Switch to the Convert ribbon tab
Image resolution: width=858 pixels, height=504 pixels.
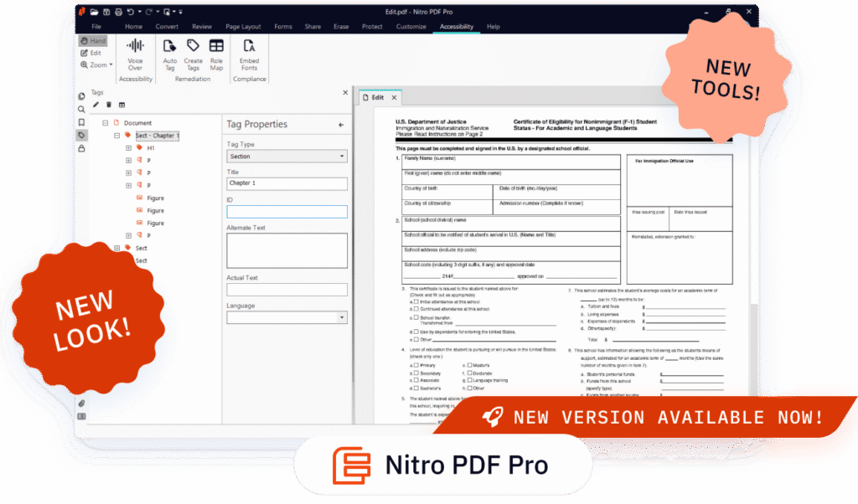(167, 27)
